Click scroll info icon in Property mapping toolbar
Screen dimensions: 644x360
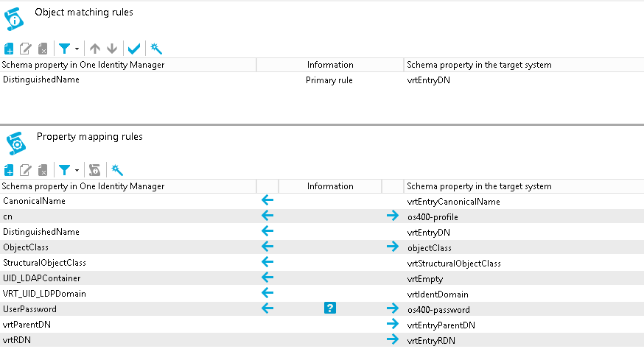[x=94, y=170]
